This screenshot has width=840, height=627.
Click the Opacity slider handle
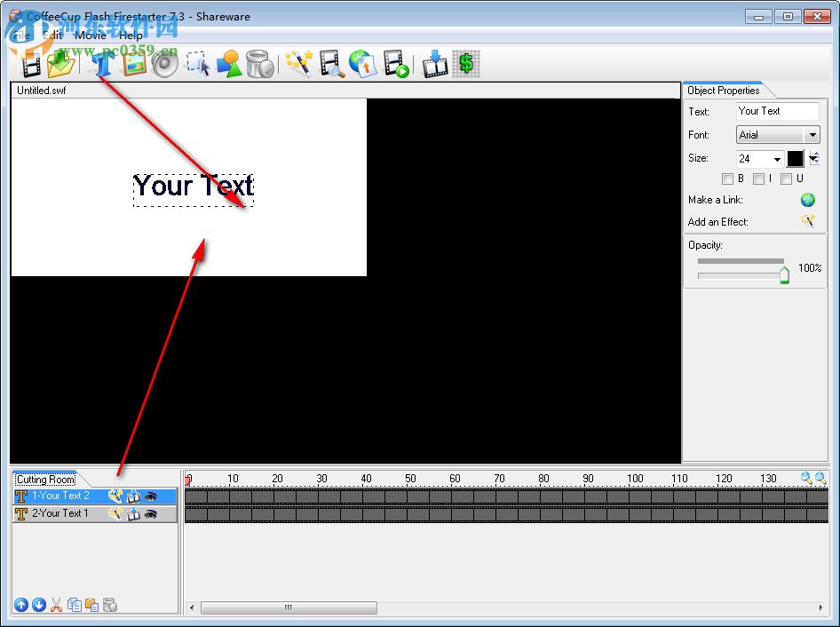click(784, 274)
